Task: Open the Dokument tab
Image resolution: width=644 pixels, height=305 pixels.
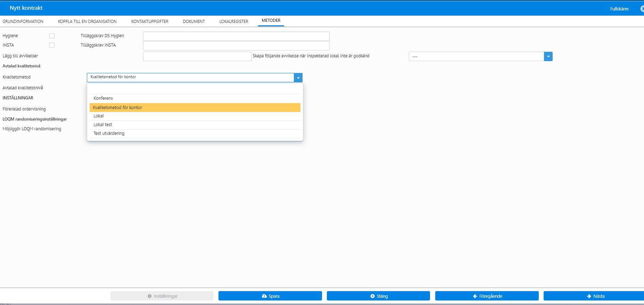Action: point(194,22)
